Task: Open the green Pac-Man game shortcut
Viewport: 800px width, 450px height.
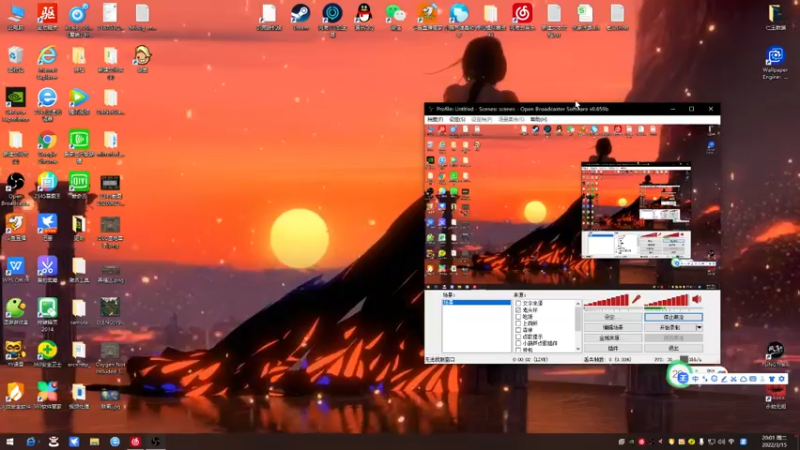Action: [x=16, y=312]
